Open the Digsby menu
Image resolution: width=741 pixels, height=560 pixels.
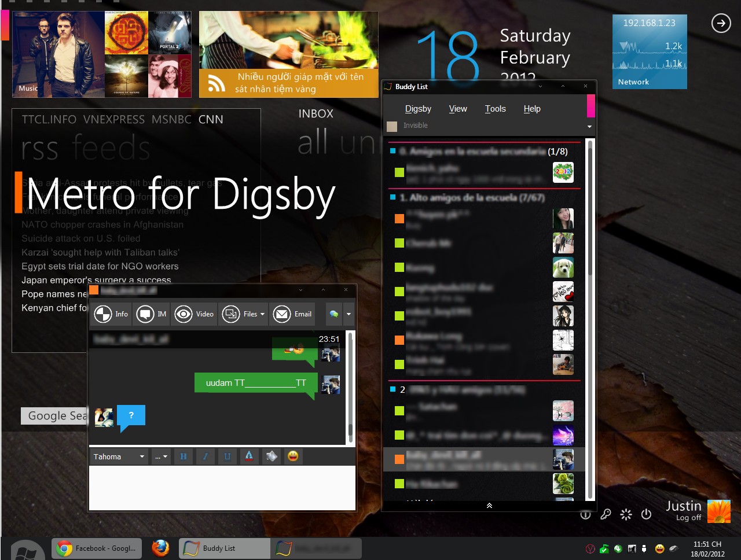pyautogui.click(x=418, y=109)
